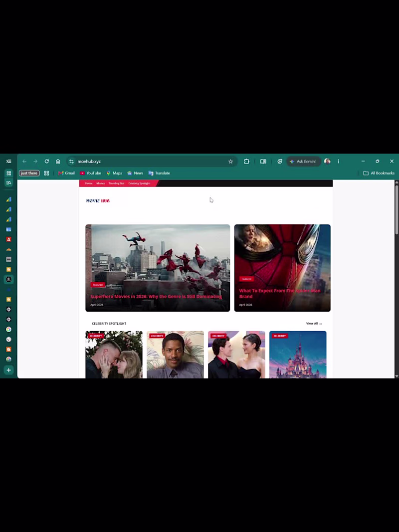399x532 pixels.
Task: Open the apps grid in bookmarks bar
Action: point(46,174)
